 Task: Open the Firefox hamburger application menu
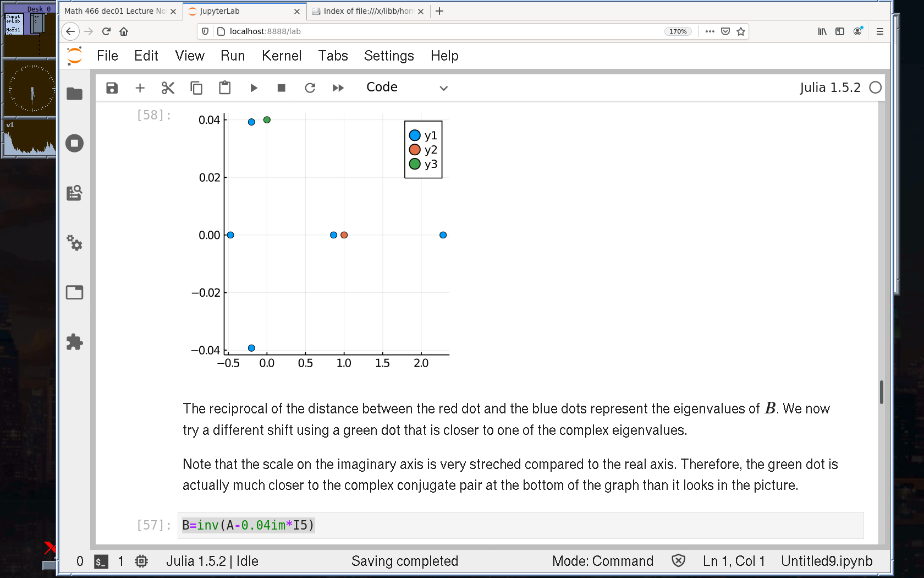(x=880, y=31)
